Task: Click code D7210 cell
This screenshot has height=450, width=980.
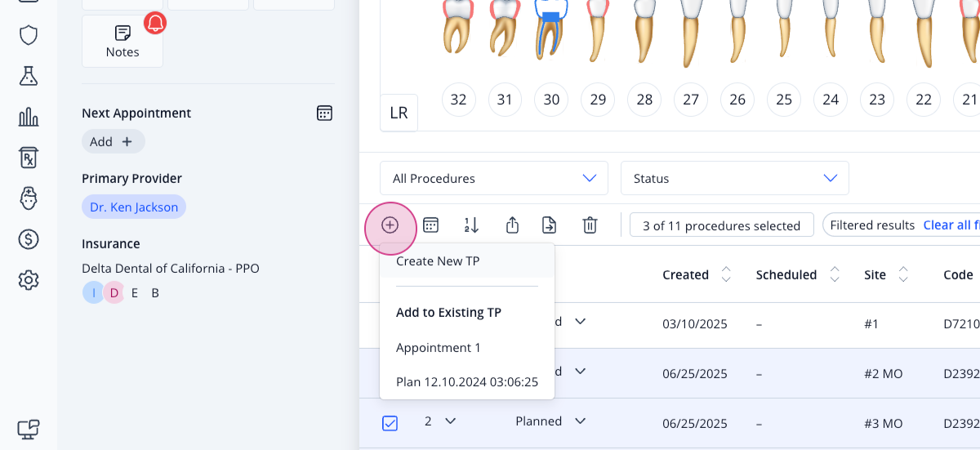Action: (961, 324)
